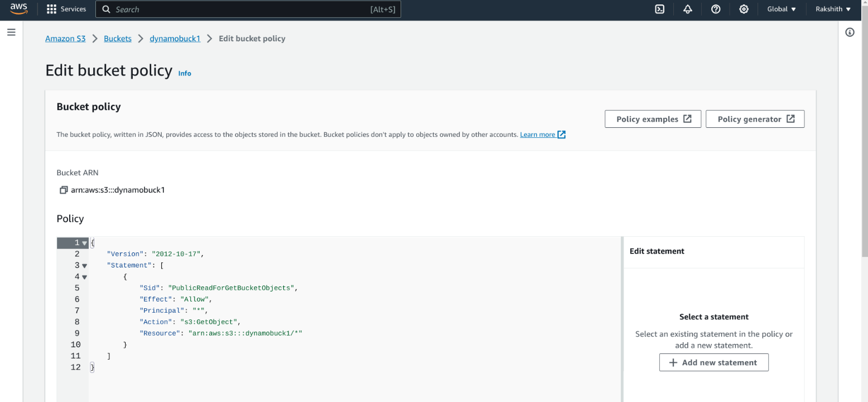The image size is (868, 402).
Task: Open Global region dropdown
Action: [782, 9]
